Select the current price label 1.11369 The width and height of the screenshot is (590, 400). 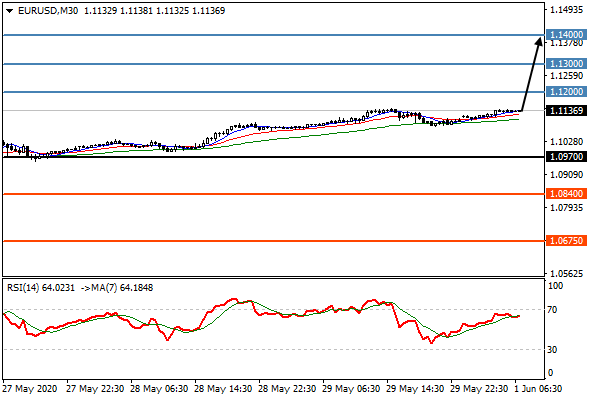pyautogui.click(x=566, y=111)
